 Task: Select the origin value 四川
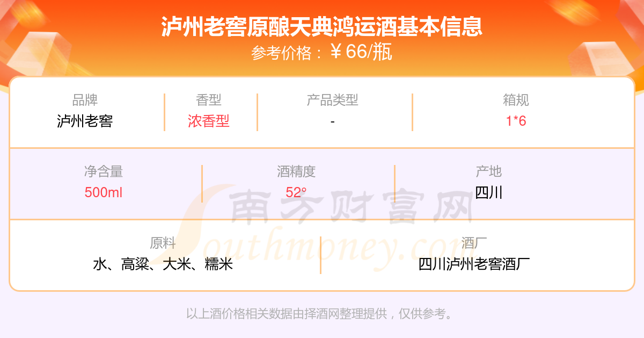(489, 192)
